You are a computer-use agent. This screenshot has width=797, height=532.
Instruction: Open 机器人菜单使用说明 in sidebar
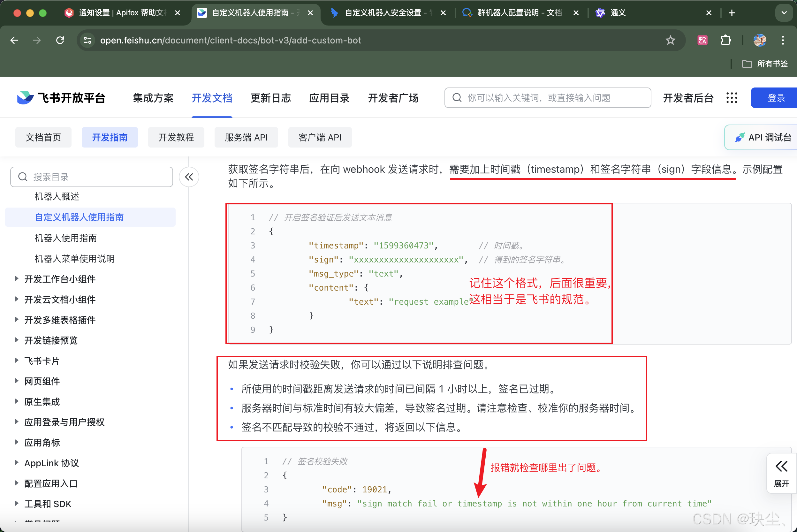pos(75,259)
